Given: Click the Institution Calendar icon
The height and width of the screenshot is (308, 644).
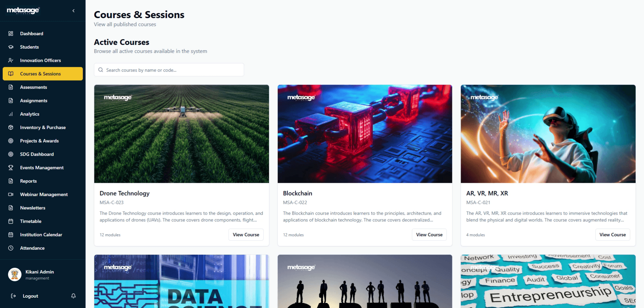Looking at the screenshot, I should pos(11,235).
